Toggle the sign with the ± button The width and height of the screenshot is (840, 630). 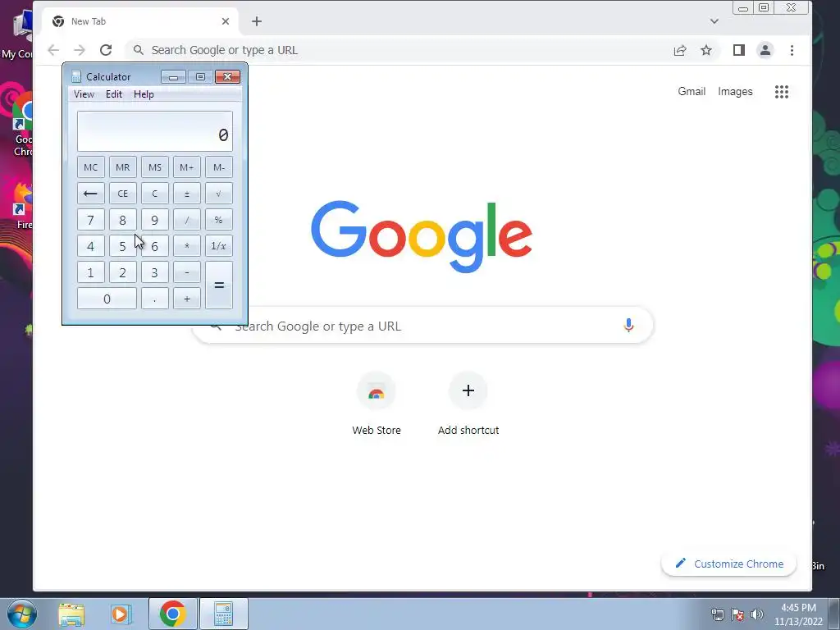pos(186,194)
